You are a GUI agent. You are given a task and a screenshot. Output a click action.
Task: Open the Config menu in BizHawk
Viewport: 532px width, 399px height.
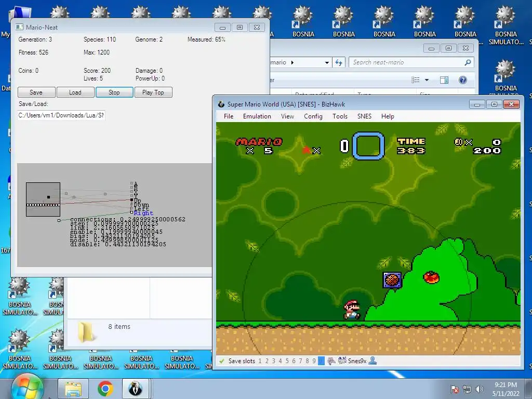point(313,116)
